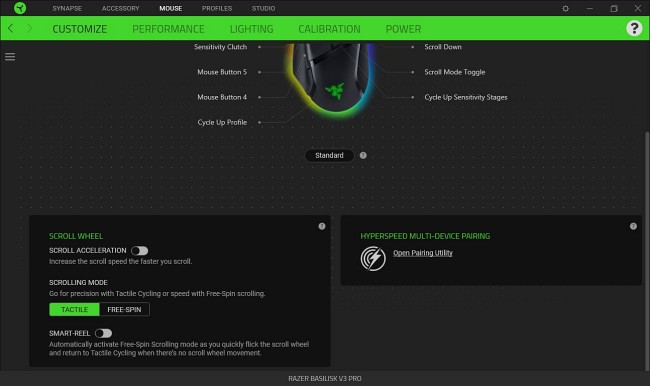Click the Scrolling Mode label
Image resolution: width=650 pixels, height=386 pixels.
coord(78,282)
